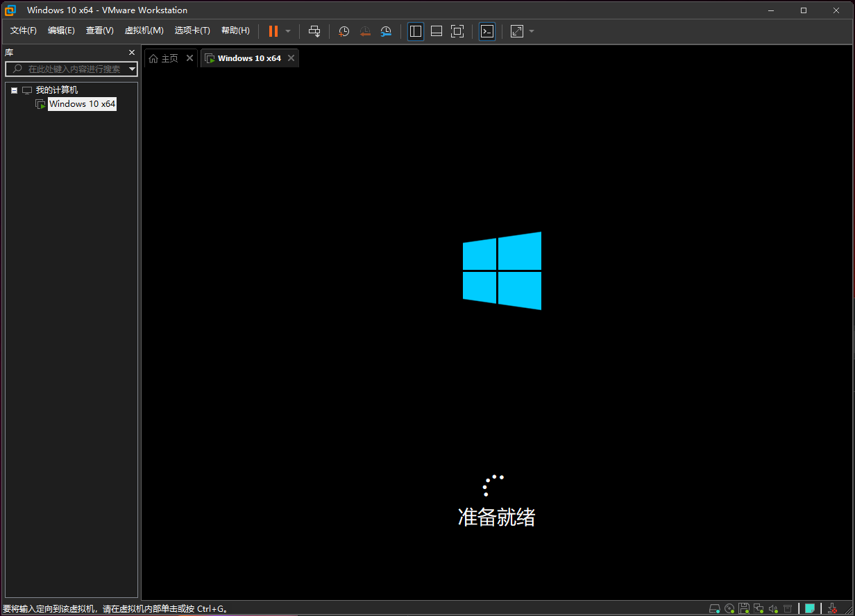Toggle the console view button
Image resolution: width=855 pixels, height=616 pixels.
pyautogui.click(x=487, y=31)
